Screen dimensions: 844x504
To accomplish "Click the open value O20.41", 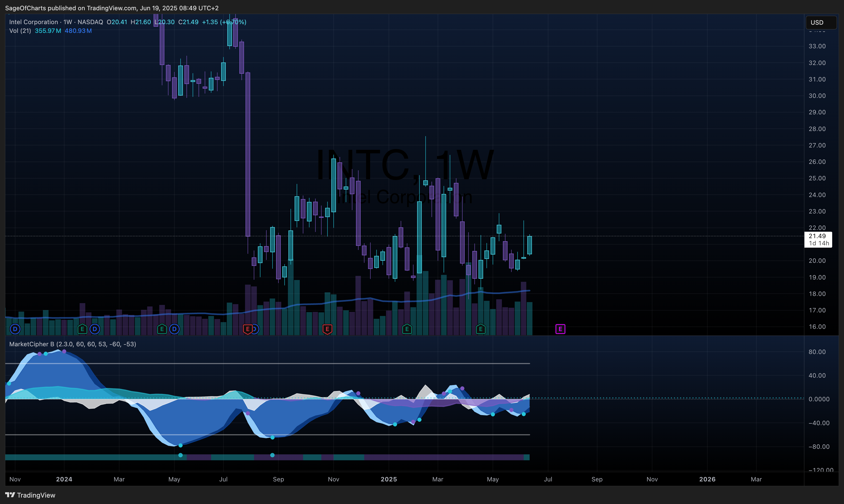I will click(117, 22).
